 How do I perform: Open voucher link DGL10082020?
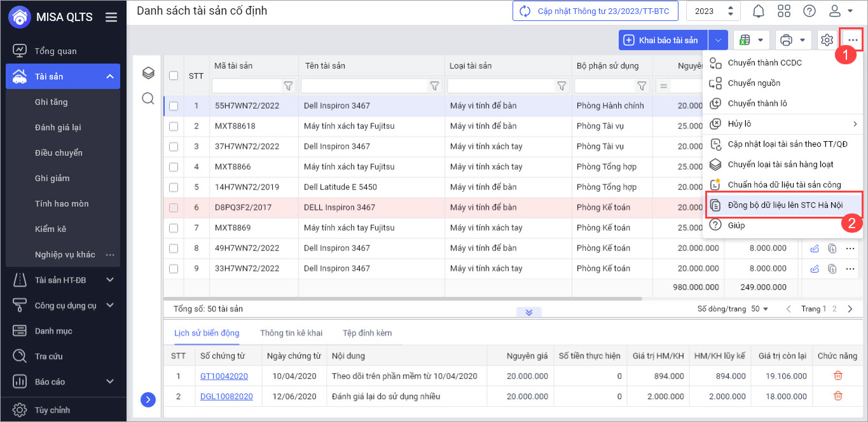click(x=226, y=397)
